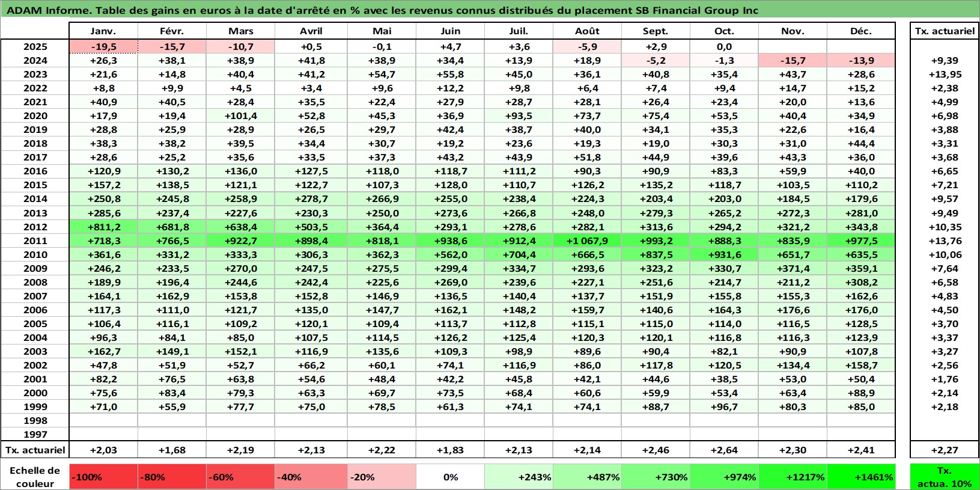This screenshot has height=490, width=980.
Task: Select the 2025 year row label
Action: [35, 47]
